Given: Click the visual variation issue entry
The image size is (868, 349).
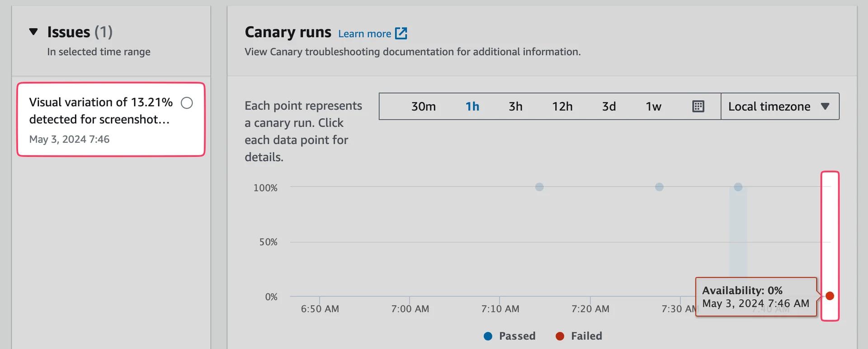Looking at the screenshot, I should [x=100, y=110].
